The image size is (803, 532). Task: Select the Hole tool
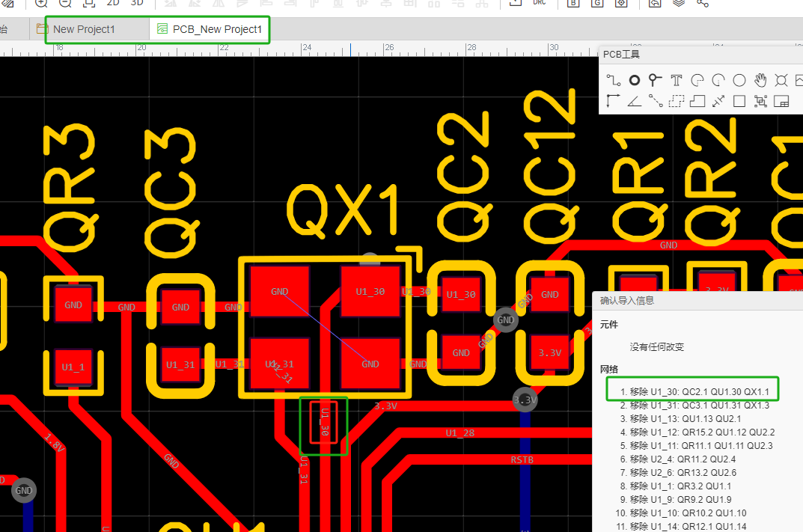pyautogui.click(x=781, y=80)
